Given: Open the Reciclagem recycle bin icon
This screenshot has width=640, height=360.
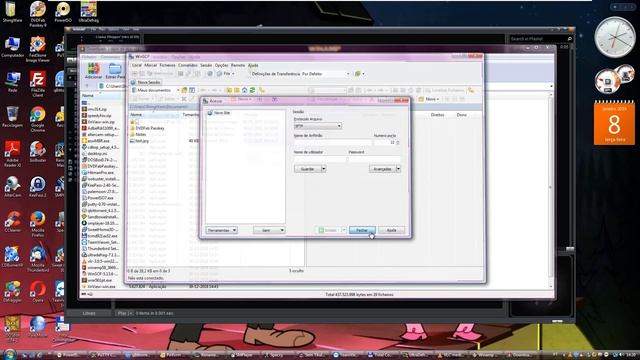Looking at the screenshot, I should (x=12, y=117).
